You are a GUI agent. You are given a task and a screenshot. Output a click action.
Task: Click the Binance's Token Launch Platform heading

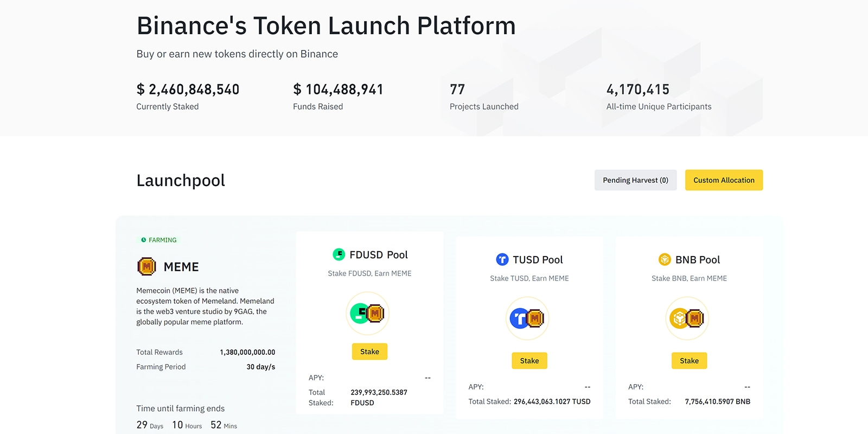click(326, 25)
